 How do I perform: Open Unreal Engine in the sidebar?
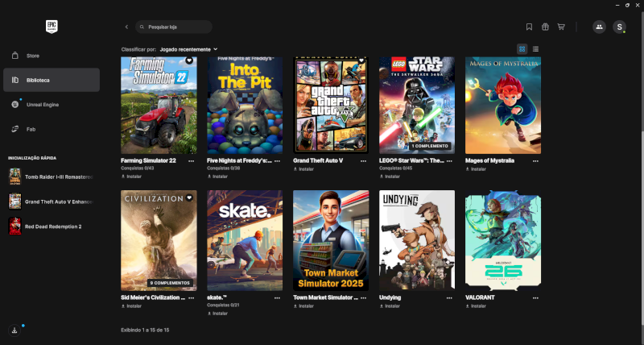[x=52, y=105]
